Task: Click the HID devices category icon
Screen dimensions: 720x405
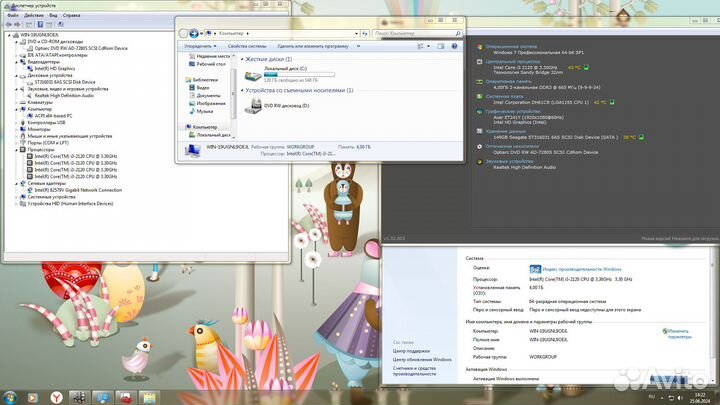Action: (22, 203)
